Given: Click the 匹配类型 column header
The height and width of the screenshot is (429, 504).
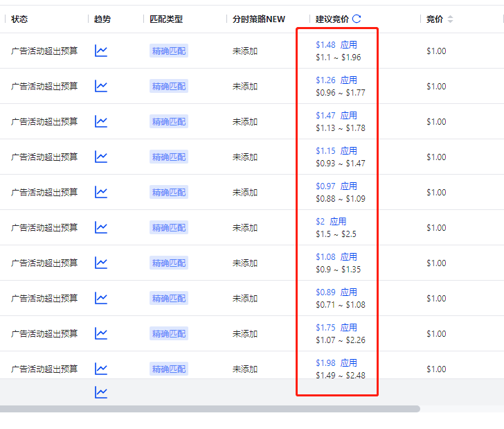Looking at the screenshot, I should [x=166, y=19].
